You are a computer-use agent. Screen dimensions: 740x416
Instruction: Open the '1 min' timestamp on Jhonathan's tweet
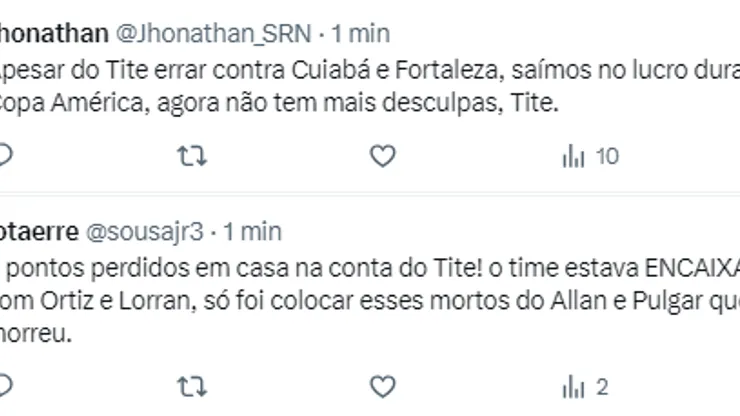[360, 33]
